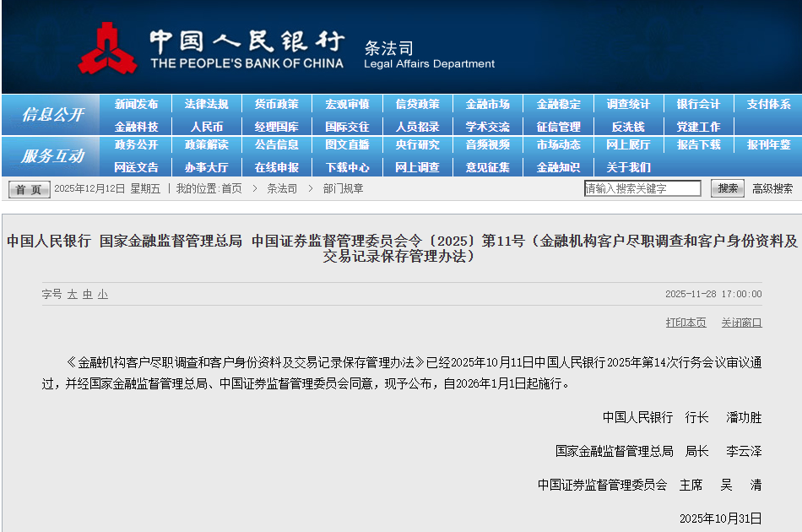
Task: Click 关闭窗口 close window link
Action: click(x=741, y=323)
